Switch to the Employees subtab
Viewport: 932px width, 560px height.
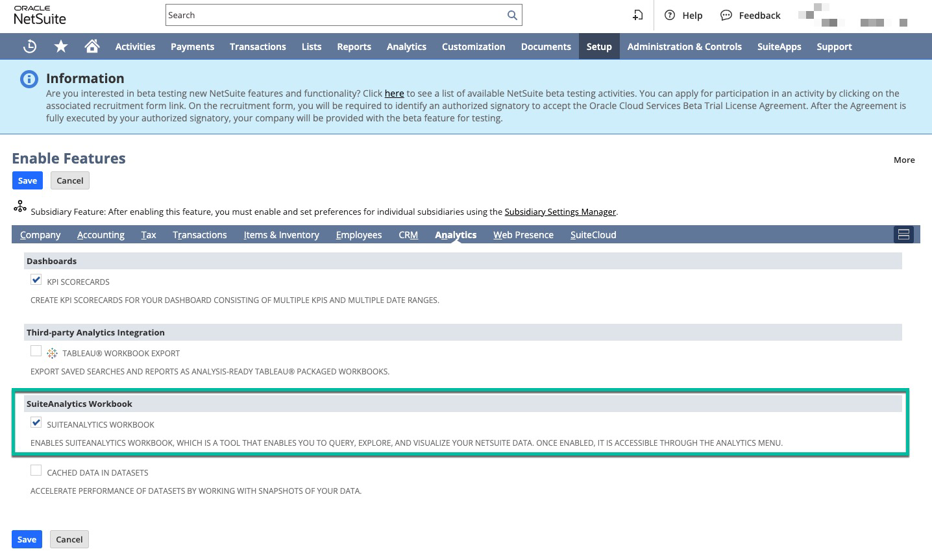359,235
